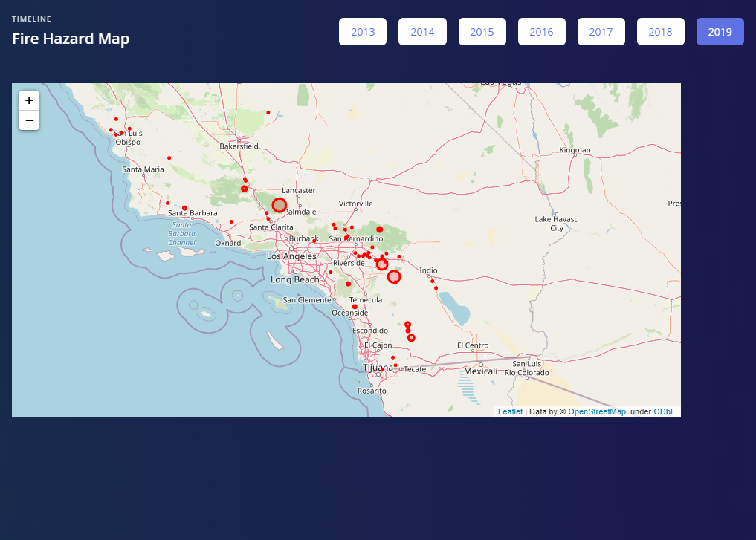Click the Santa Maria map label
The height and width of the screenshot is (540, 756).
pos(143,169)
